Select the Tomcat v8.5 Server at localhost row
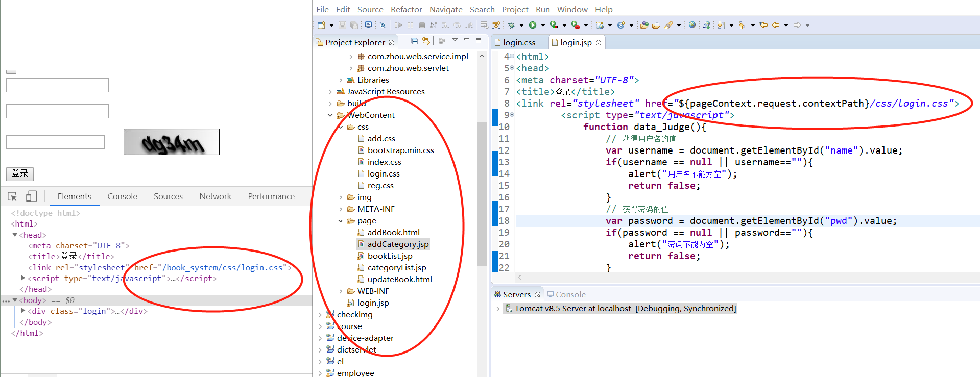Screen dimensions: 980x377 coord(620,309)
